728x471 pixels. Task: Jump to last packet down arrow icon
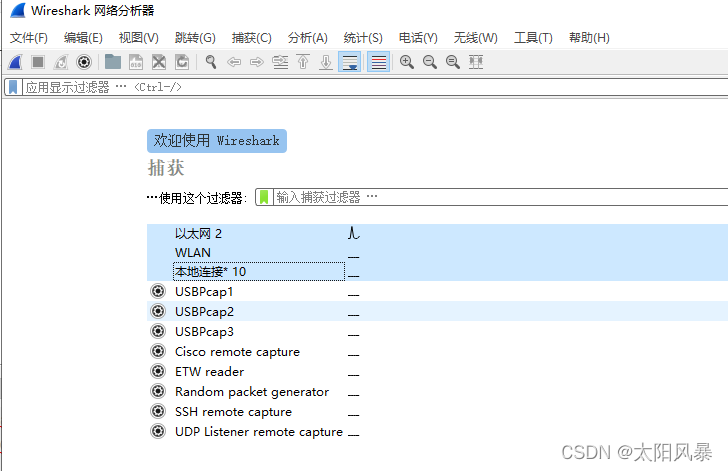pos(326,62)
